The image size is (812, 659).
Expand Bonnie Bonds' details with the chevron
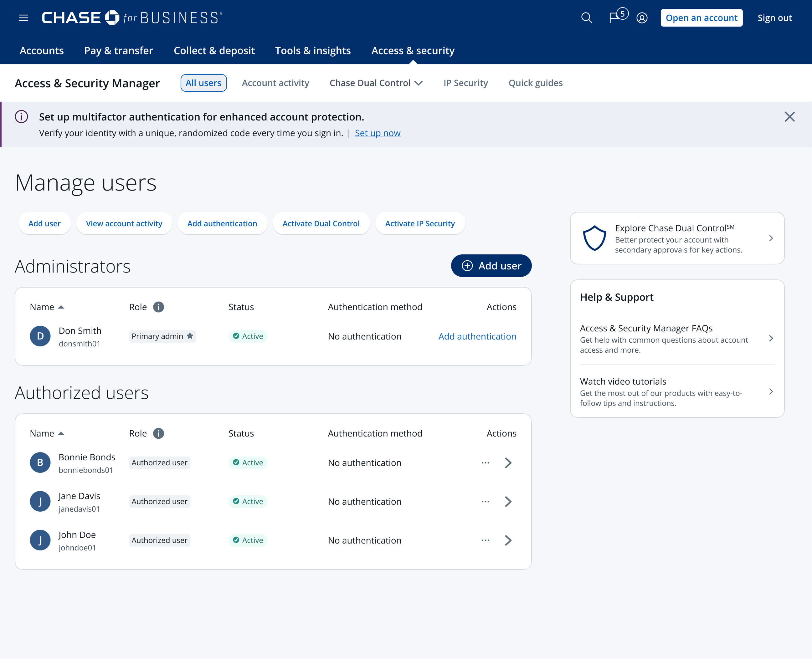click(508, 462)
